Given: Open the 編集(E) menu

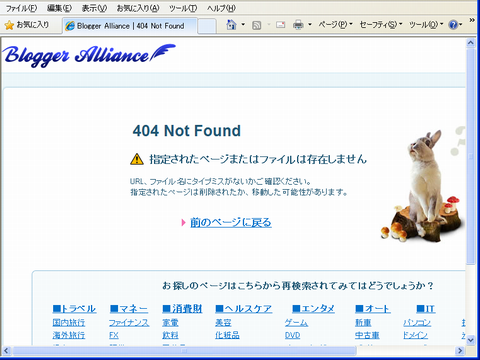Looking at the screenshot, I should (59, 8).
